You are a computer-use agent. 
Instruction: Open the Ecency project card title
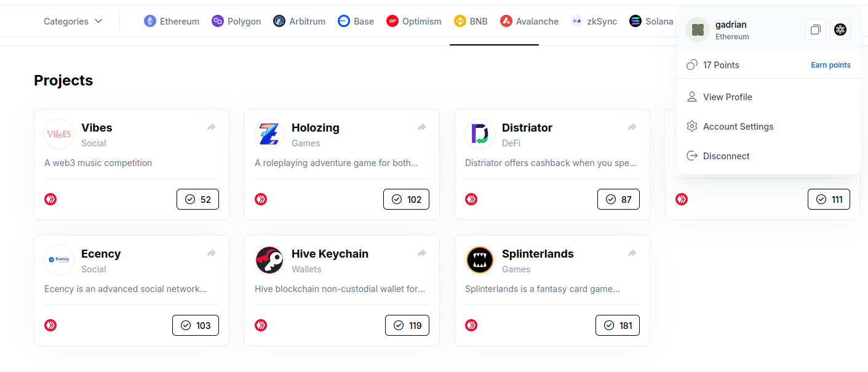(101, 253)
